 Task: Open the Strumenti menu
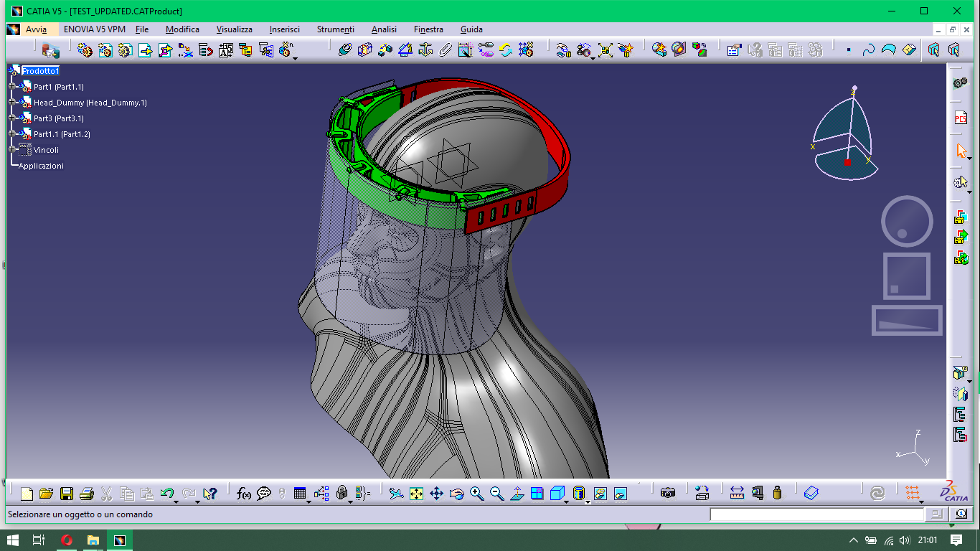coord(336,29)
